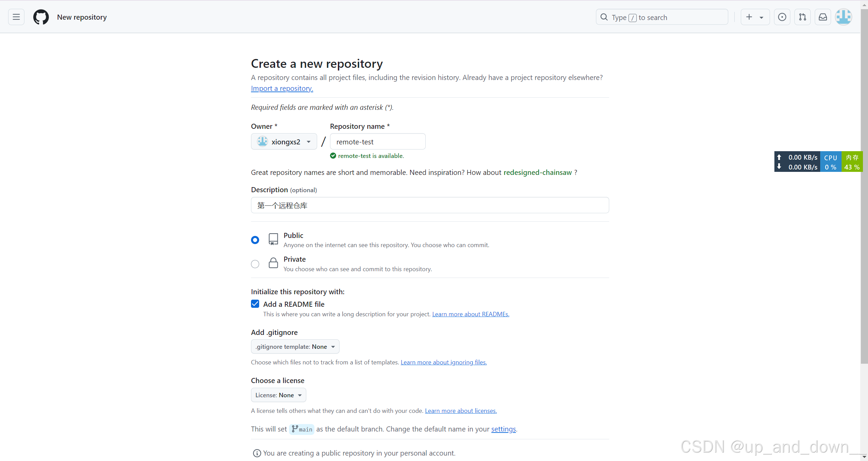Viewport: 868px width, 461px height.
Task: Click the memory usage 43% widget
Action: [852, 162]
